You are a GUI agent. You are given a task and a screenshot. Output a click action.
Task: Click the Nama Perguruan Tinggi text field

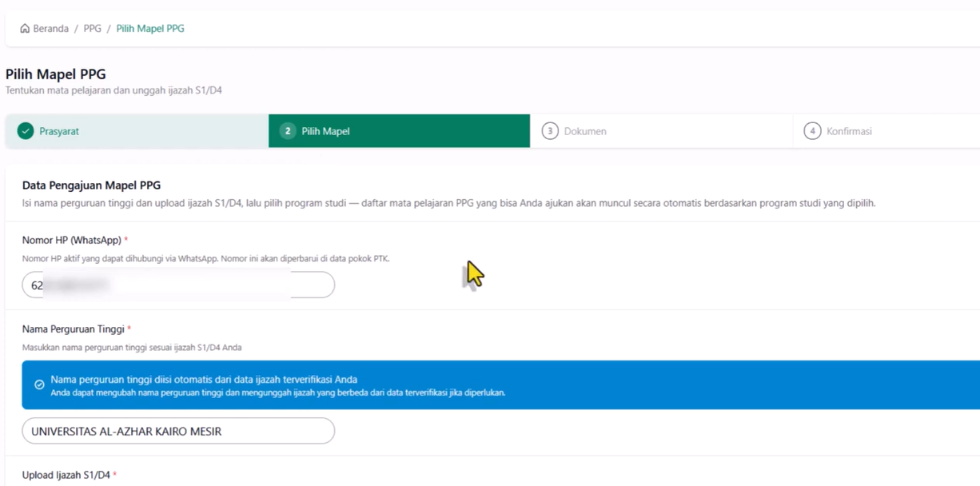point(178,431)
